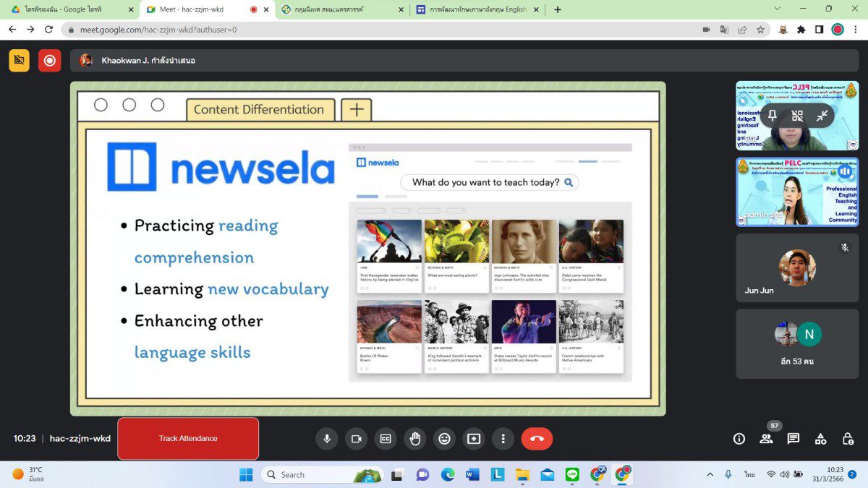Screen dimensions: 868x488
Task: Select the Jun Jun participant tile
Action: click(x=797, y=267)
